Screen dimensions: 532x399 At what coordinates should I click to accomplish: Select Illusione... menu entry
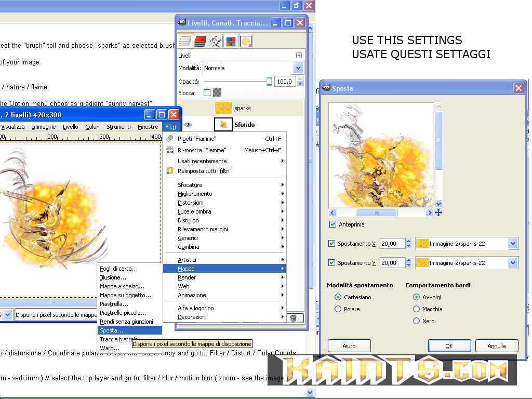click(129, 277)
